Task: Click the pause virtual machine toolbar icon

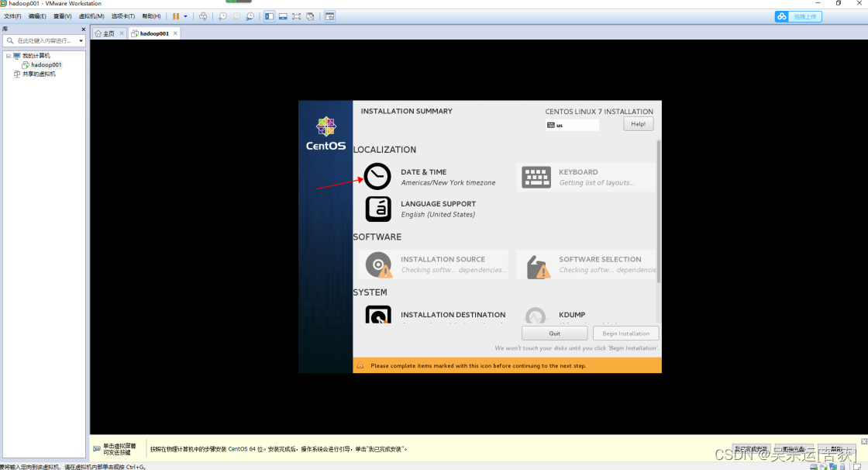Action: 175,16
